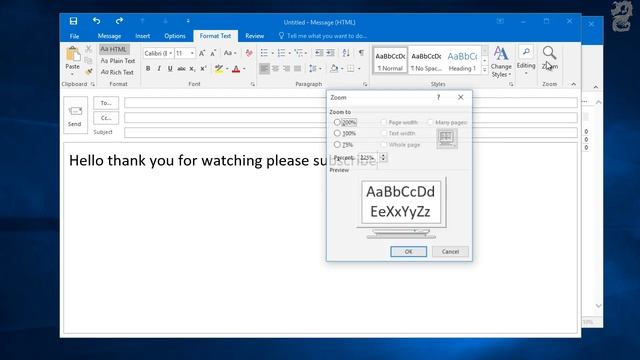Start a numbered list
This screenshot has height=360, width=640.
tap(281, 53)
